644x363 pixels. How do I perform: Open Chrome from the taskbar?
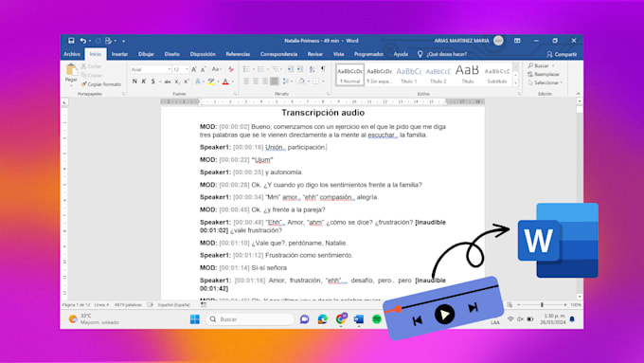click(x=341, y=319)
